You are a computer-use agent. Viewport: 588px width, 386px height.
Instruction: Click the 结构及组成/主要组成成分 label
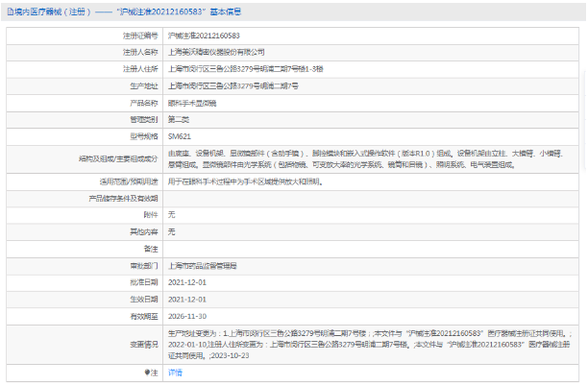pos(120,158)
